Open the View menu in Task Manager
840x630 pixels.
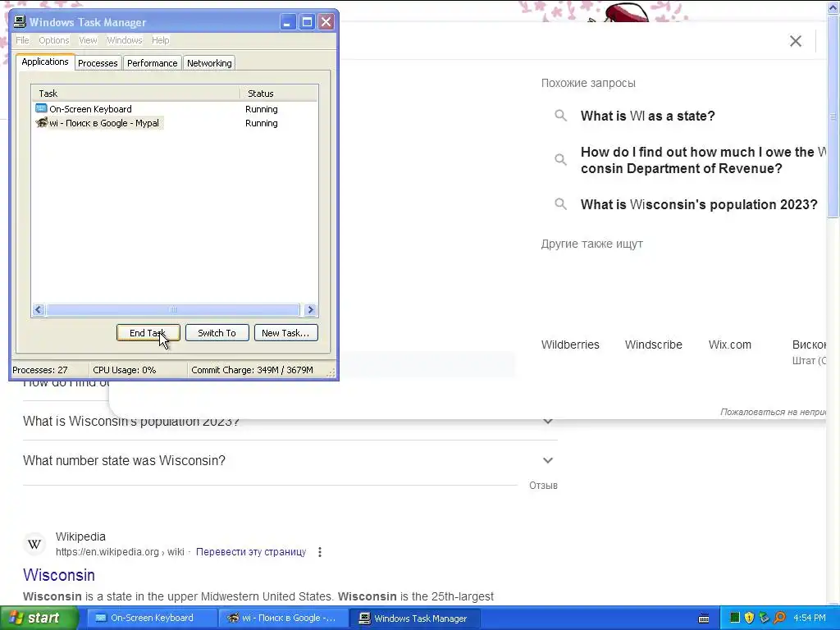coord(88,40)
